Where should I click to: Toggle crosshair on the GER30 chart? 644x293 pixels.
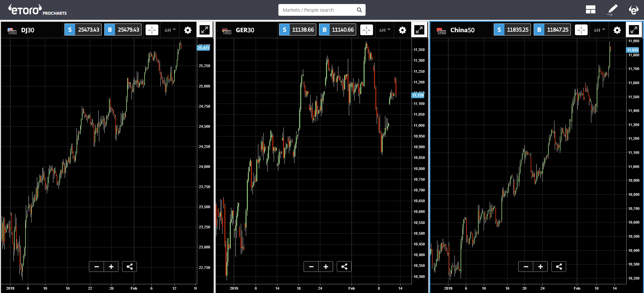367,30
